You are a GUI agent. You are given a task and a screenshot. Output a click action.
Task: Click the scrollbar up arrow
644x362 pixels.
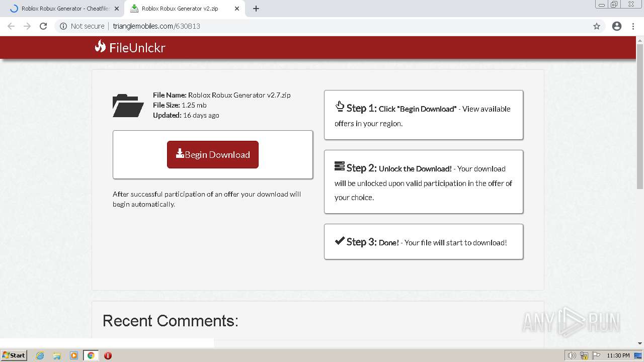coord(640,40)
